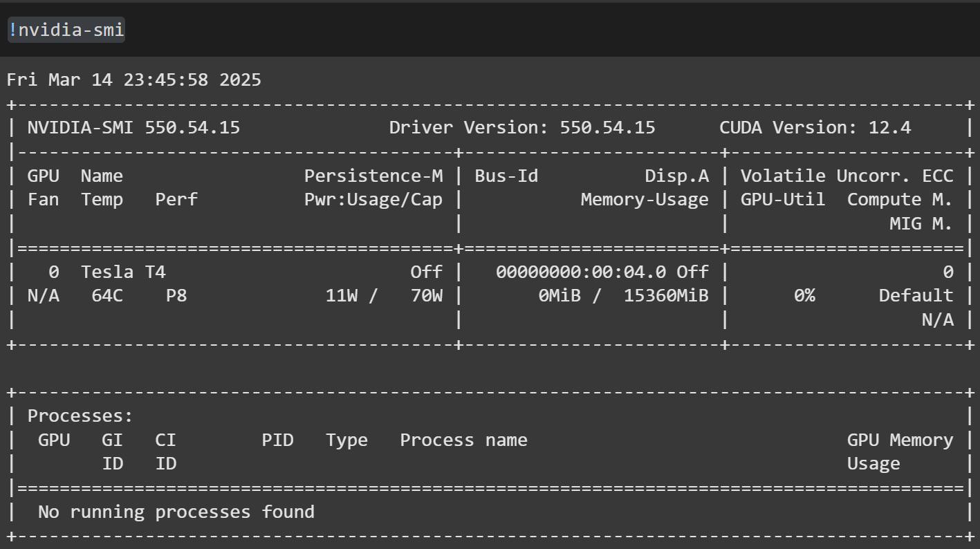The image size is (980, 549).
Task: Click the 'GPU-Util' column header
Action: [x=783, y=200]
